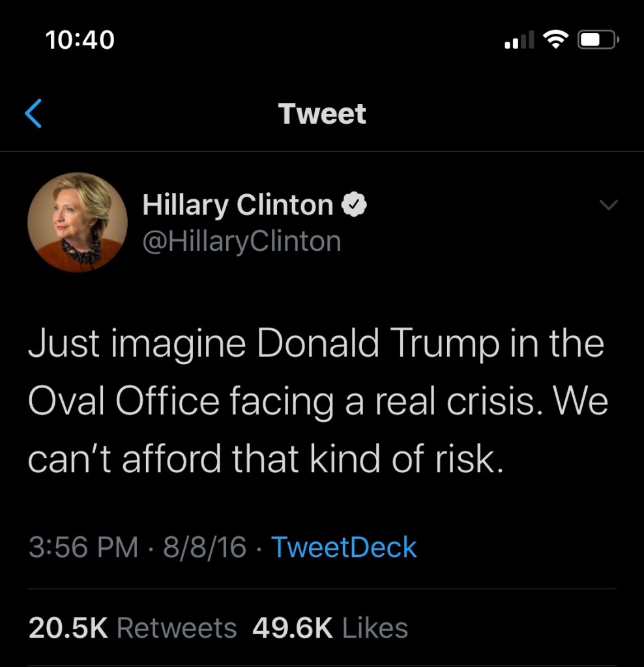Tap the 10:40 status bar clock
Screen dimensions: 644x667
(80, 40)
